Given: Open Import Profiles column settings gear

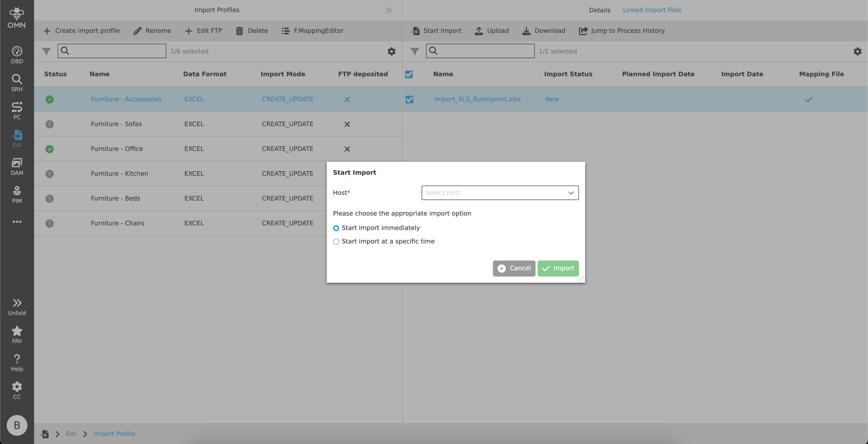Looking at the screenshot, I should tap(391, 52).
